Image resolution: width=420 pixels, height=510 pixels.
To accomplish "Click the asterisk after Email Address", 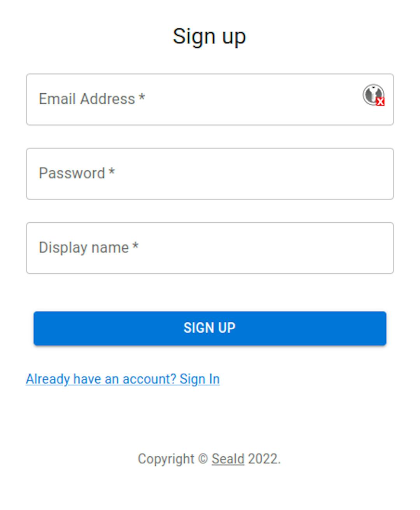I will pyautogui.click(x=142, y=97).
